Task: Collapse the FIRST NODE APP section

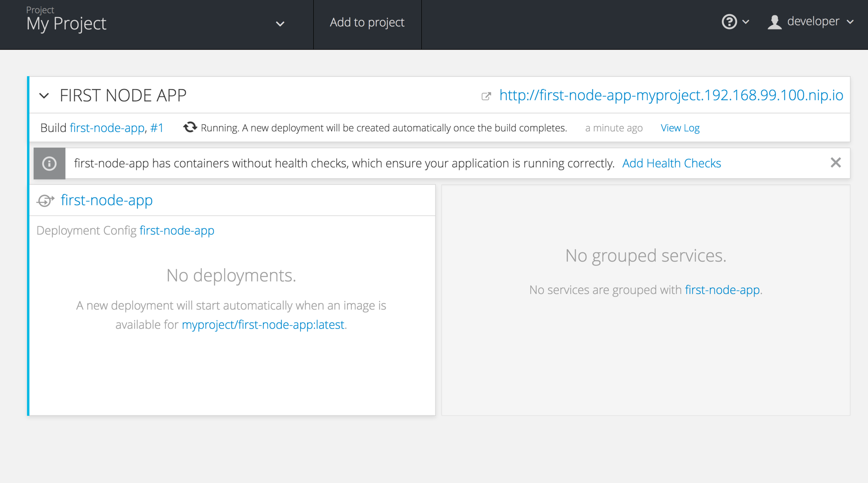Action: coord(44,96)
